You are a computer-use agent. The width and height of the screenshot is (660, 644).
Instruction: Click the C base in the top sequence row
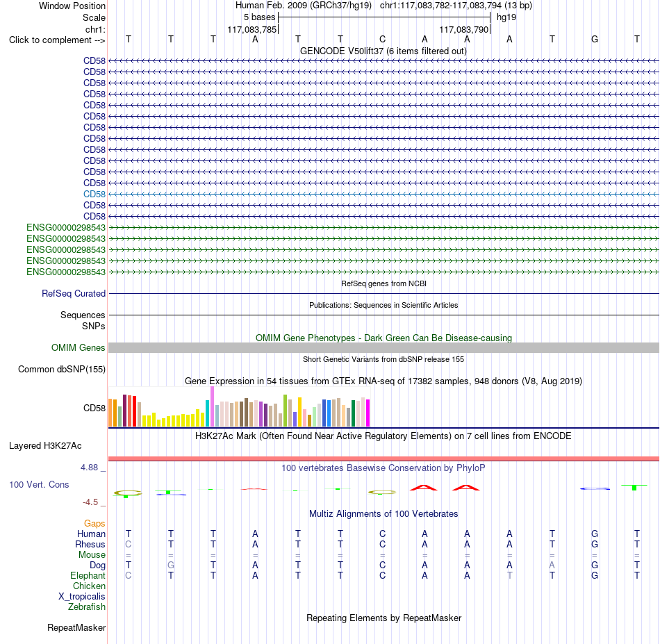(x=382, y=39)
